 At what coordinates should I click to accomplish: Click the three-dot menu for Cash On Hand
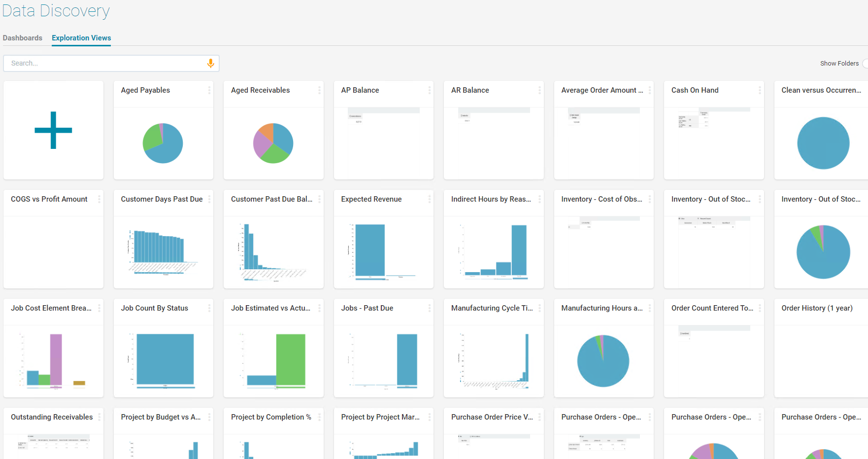pos(760,90)
